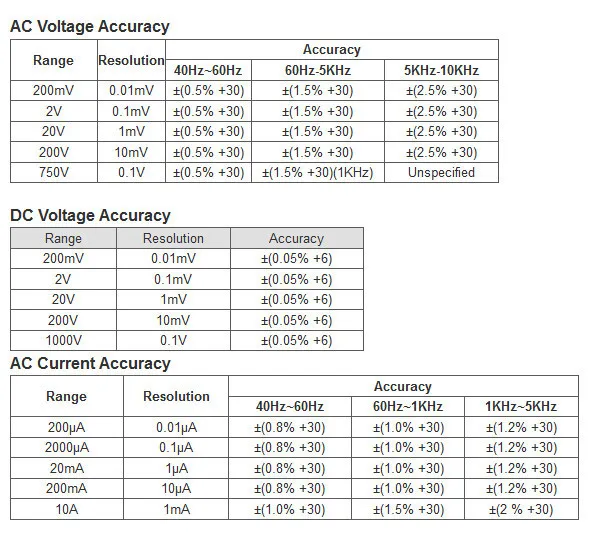
Task: Click the AC Current Accuracy heading
Action: click(90, 363)
